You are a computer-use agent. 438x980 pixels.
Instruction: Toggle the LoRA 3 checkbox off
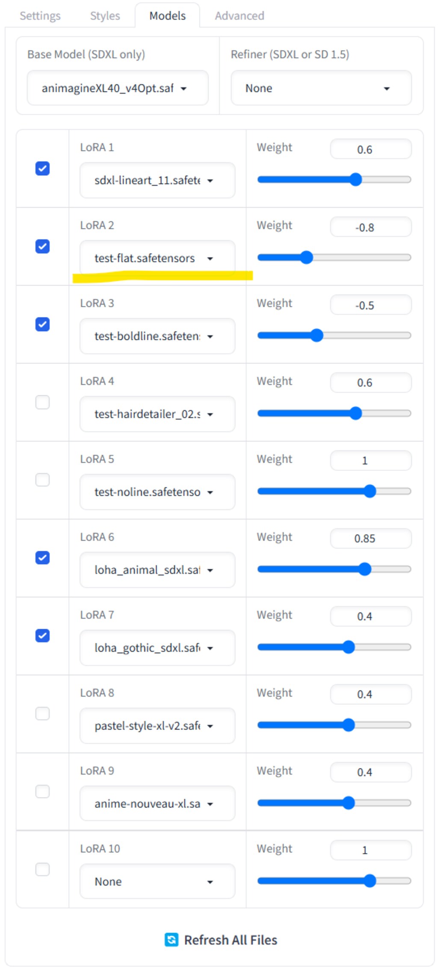pyautogui.click(x=42, y=324)
